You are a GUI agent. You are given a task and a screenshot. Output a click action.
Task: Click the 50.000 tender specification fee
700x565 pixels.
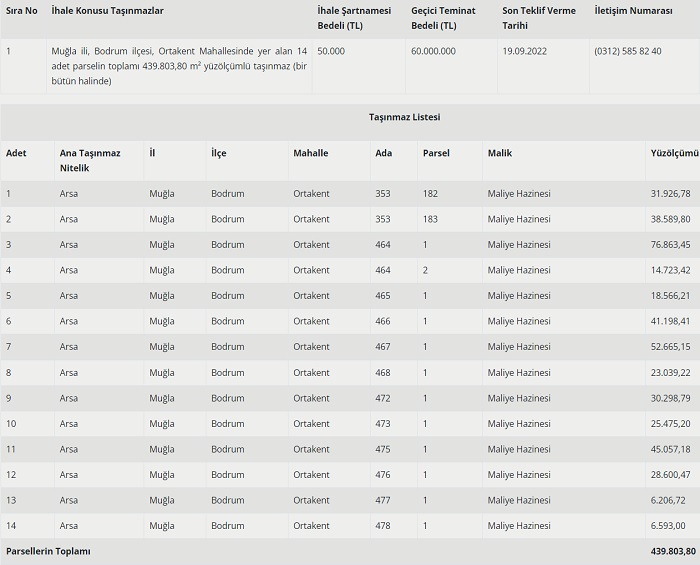(333, 51)
